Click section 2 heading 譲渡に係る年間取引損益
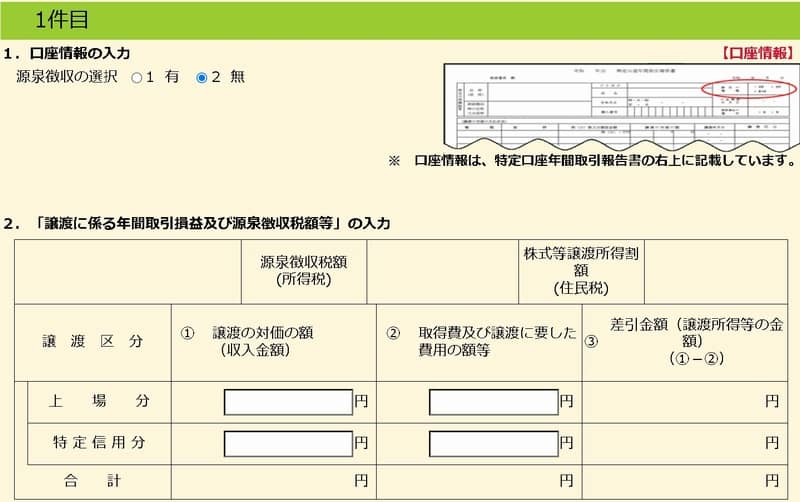 click(197, 223)
